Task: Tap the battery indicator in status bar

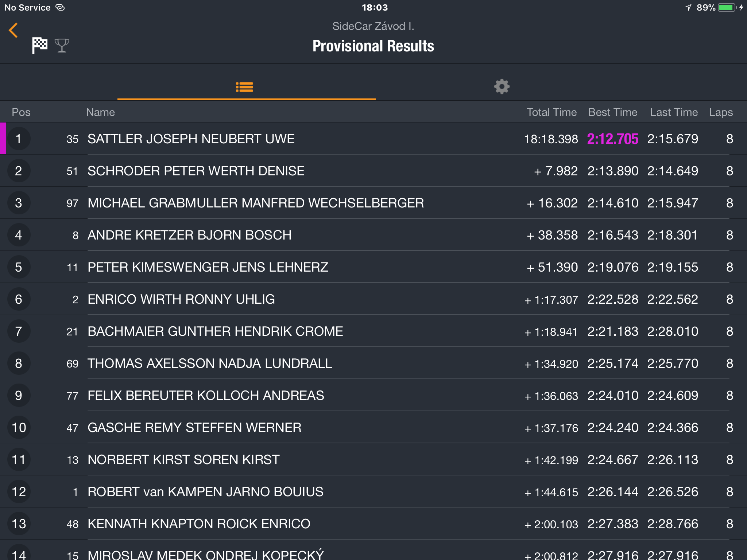Action: [727, 8]
